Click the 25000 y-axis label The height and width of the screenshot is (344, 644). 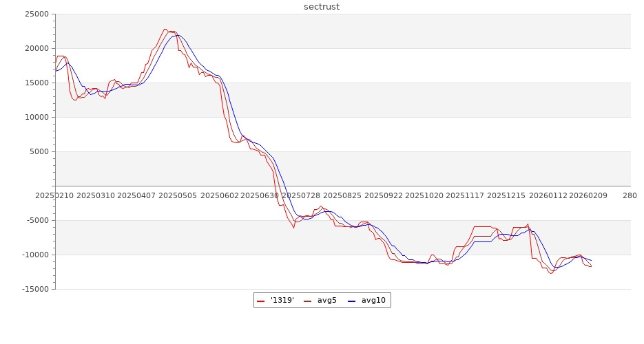(x=36, y=14)
